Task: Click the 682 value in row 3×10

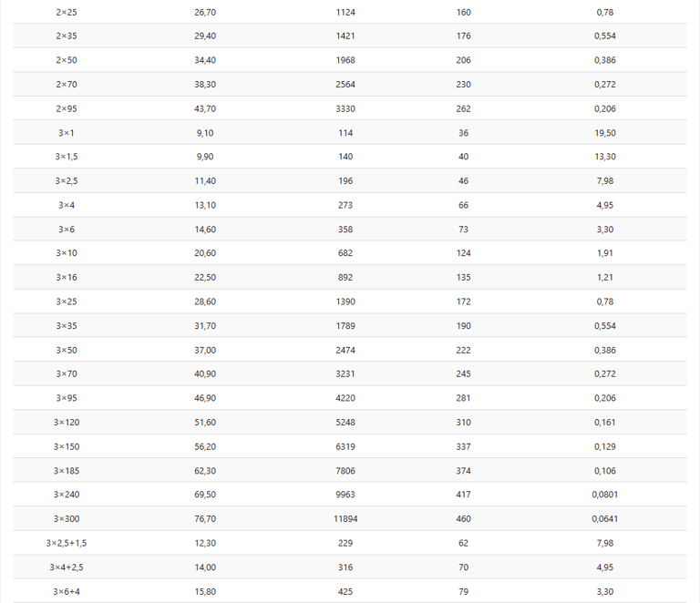Action: click(345, 253)
